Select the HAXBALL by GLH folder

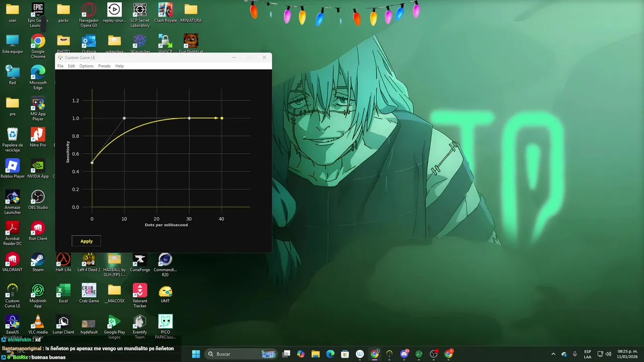[x=114, y=264]
